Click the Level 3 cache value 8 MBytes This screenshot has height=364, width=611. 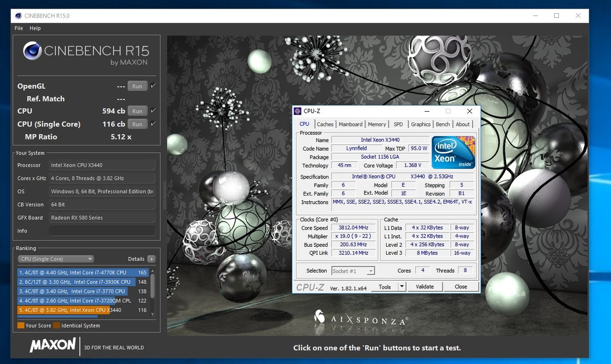[x=428, y=253]
